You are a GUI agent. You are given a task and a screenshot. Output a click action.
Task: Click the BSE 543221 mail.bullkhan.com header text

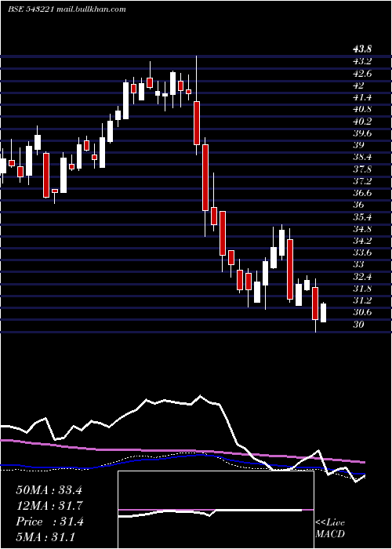67,9
